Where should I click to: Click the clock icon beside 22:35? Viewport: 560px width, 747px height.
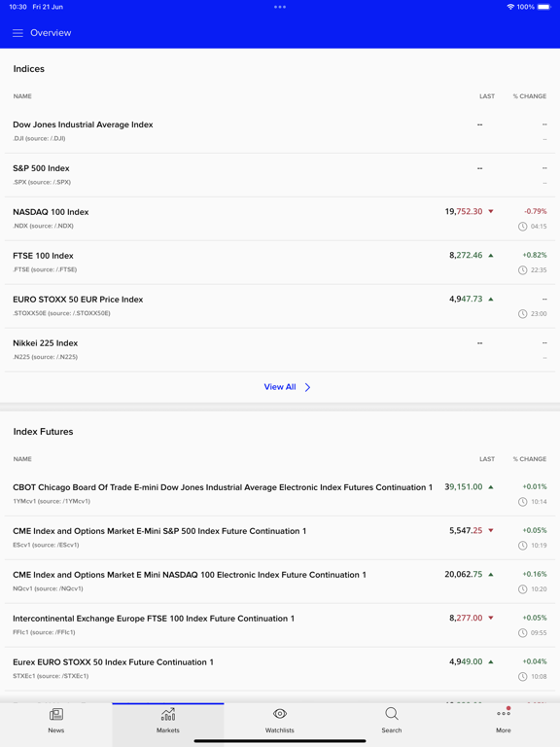point(522,270)
